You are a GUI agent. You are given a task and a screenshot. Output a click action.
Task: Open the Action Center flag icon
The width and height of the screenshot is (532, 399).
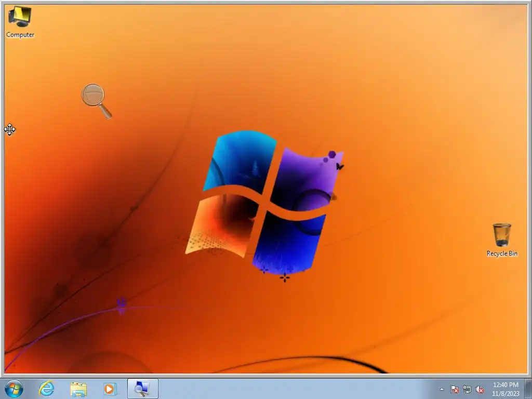[x=454, y=389]
